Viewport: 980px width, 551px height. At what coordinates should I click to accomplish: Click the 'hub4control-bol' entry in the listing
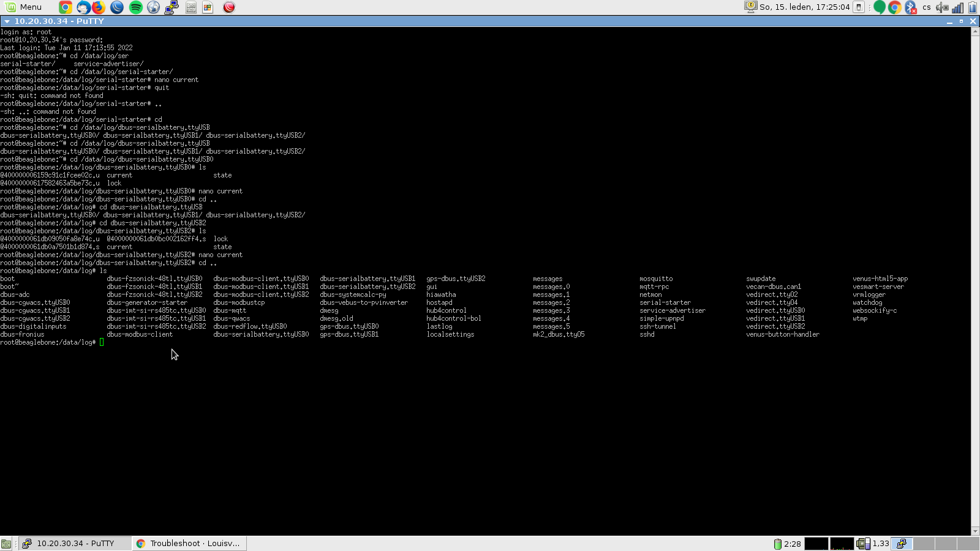click(454, 318)
